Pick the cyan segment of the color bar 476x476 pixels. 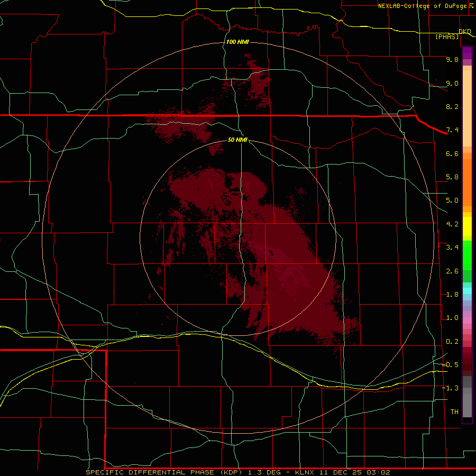pyautogui.click(x=467, y=291)
